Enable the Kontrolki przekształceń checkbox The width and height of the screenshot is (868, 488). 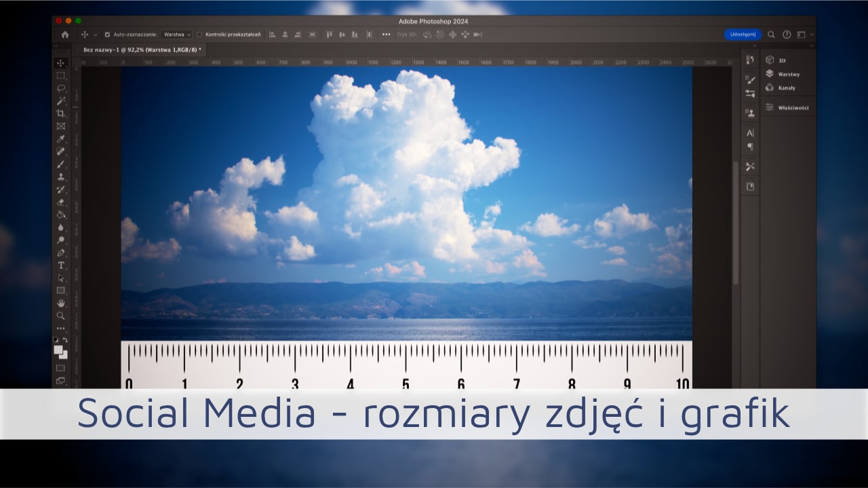coord(199,35)
